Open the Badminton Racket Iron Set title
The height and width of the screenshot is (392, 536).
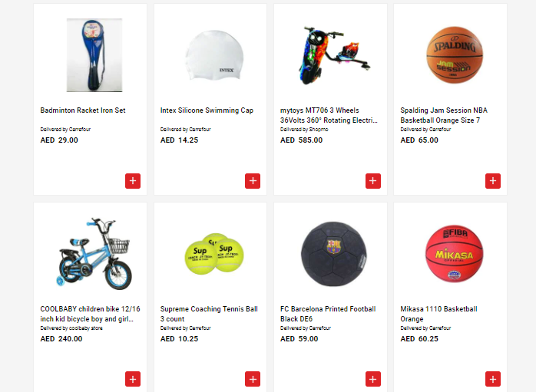point(83,110)
